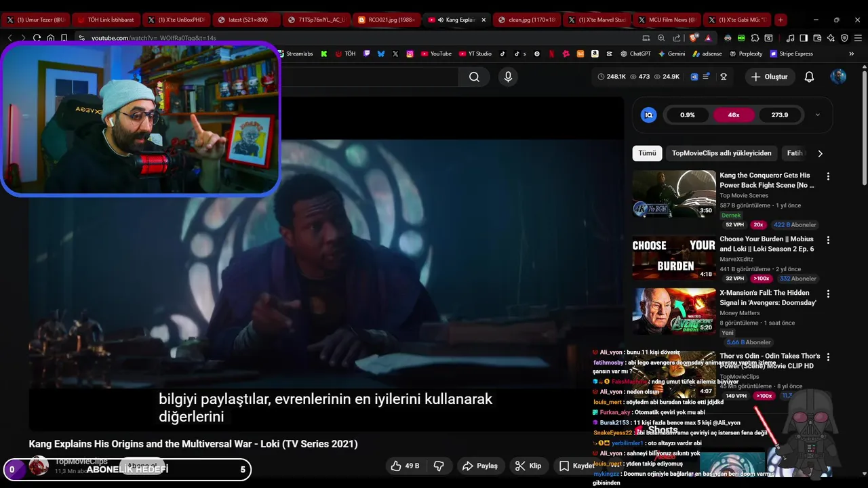Viewport: 868px width, 488px height.
Task: Open the Choose Your Burden video thumbnail
Action: (674, 257)
